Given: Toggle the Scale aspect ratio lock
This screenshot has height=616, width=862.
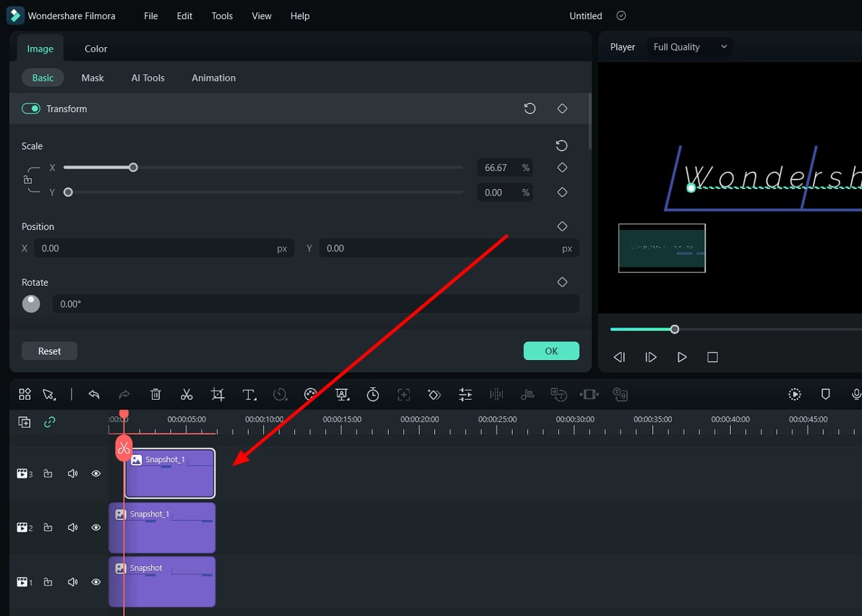Looking at the screenshot, I should (x=28, y=180).
